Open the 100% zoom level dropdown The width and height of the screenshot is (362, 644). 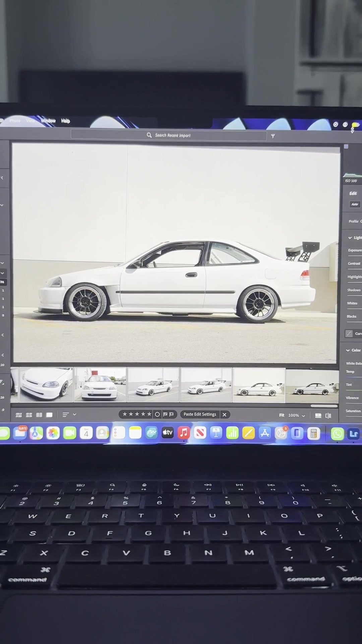297,415
